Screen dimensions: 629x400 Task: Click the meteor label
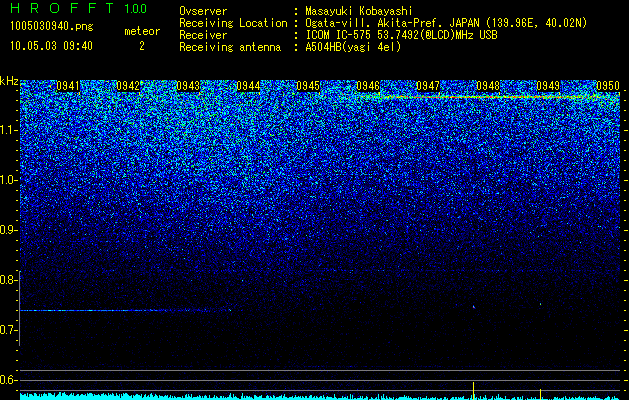pos(142,31)
